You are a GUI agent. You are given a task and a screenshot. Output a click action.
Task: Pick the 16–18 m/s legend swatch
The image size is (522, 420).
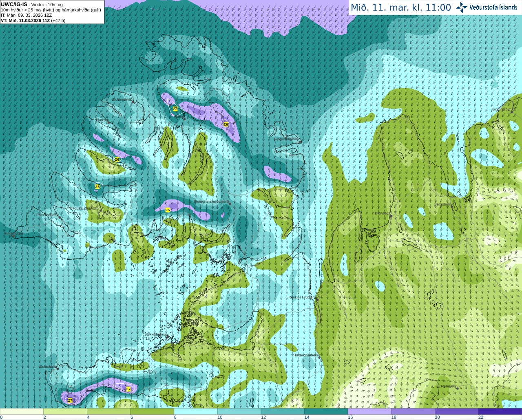(x=369, y=411)
